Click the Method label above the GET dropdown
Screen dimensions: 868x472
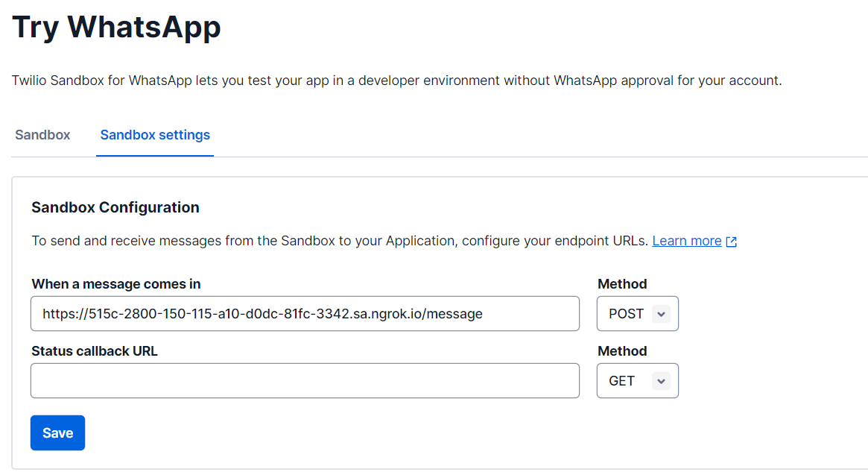[622, 350]
